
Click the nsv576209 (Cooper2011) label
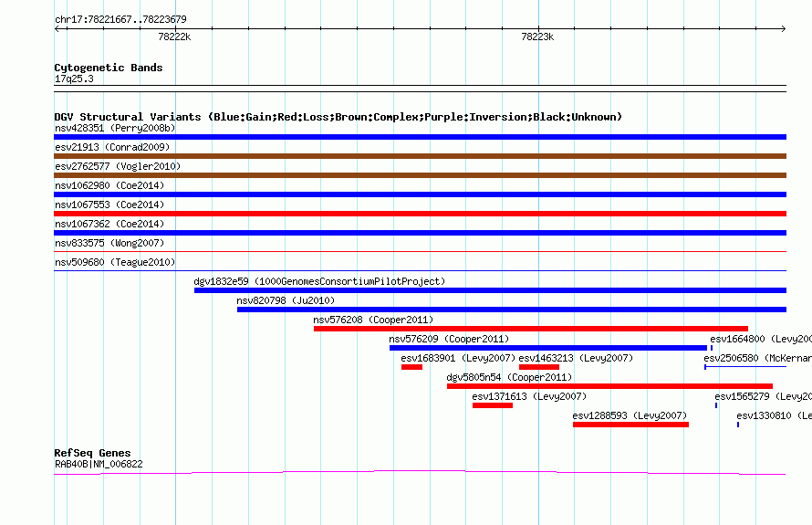(449, 339)
